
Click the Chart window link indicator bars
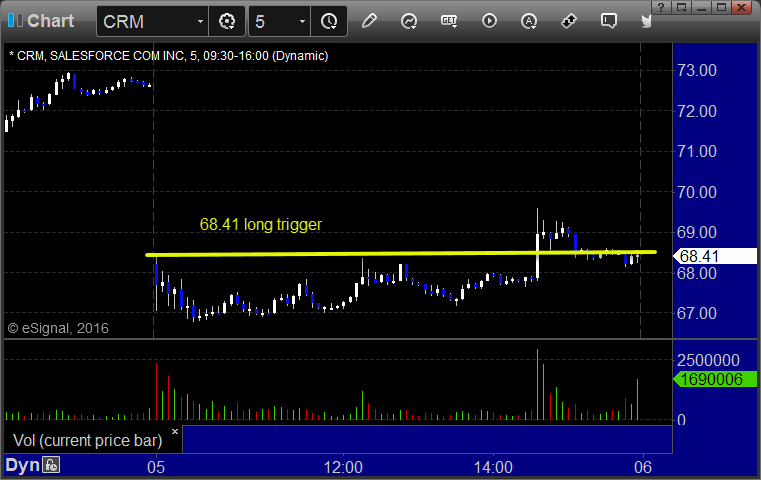[x=15, y=20]
